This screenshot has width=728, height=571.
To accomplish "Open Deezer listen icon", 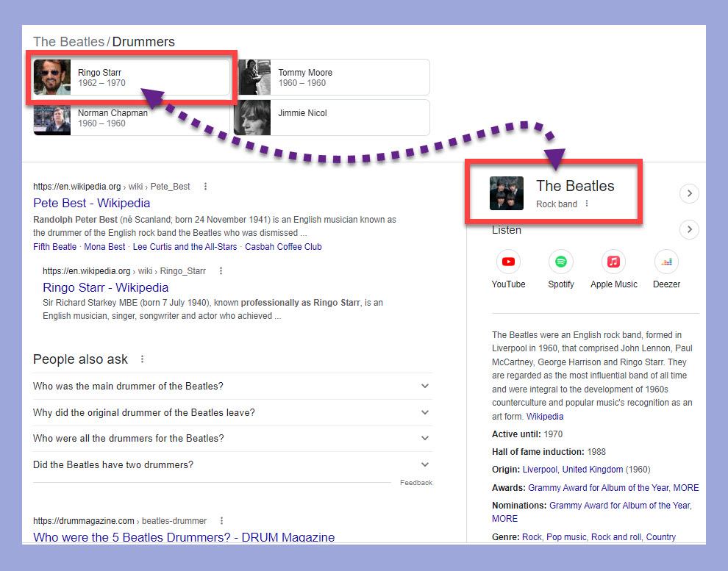I will (666, 262).
